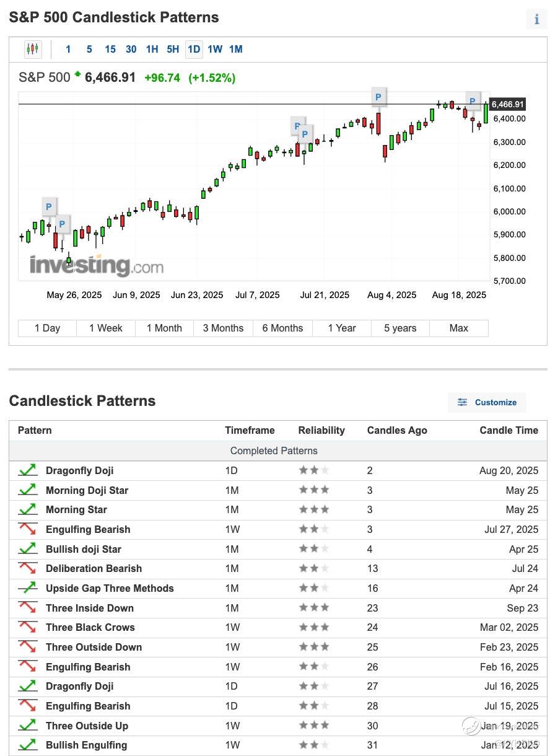Click the bearish arrow icon for Deliberation Bearish

tap(27, 569)
